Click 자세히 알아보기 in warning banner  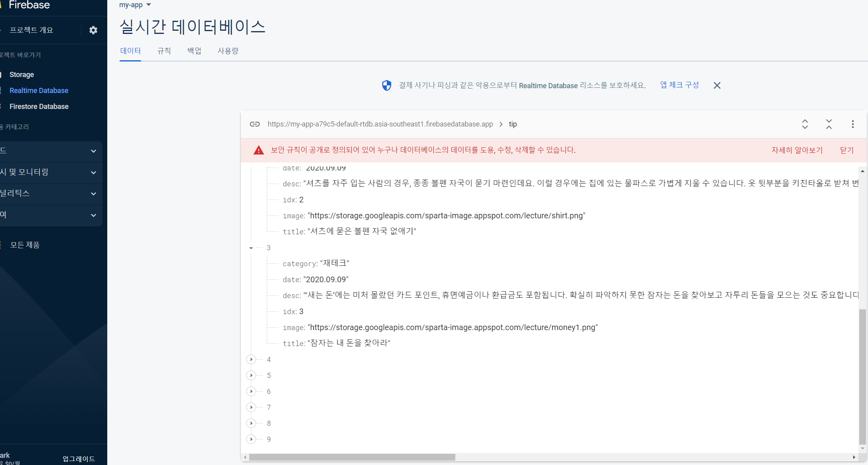point(797,150)
